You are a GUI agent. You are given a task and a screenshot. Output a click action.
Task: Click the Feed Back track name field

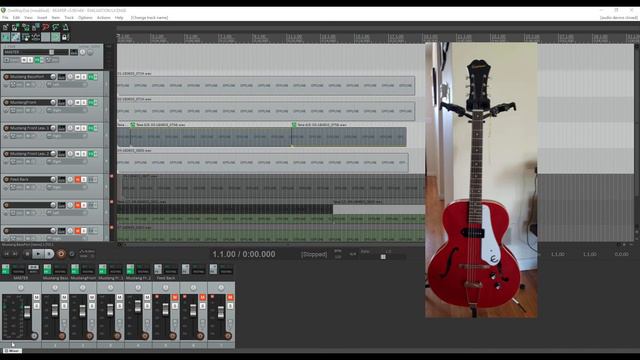coord(29,180)
